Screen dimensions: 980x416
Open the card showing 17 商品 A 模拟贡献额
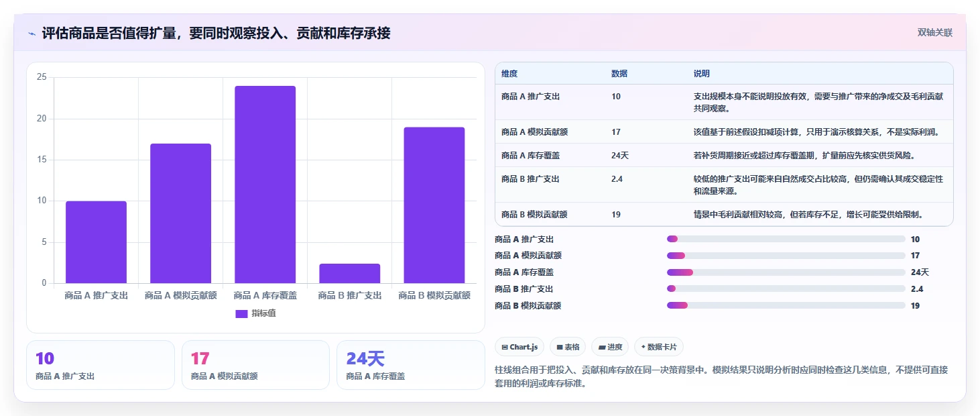coord(255,365)
